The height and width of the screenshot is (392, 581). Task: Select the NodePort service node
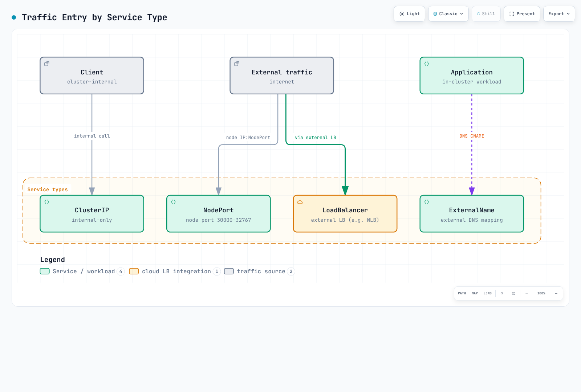point(219,214)
